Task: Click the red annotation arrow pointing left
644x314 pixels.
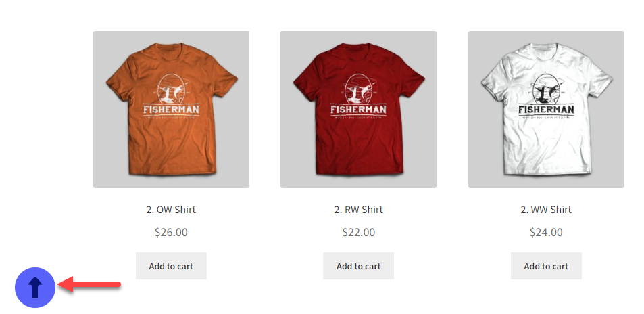Action: point(89,284)
